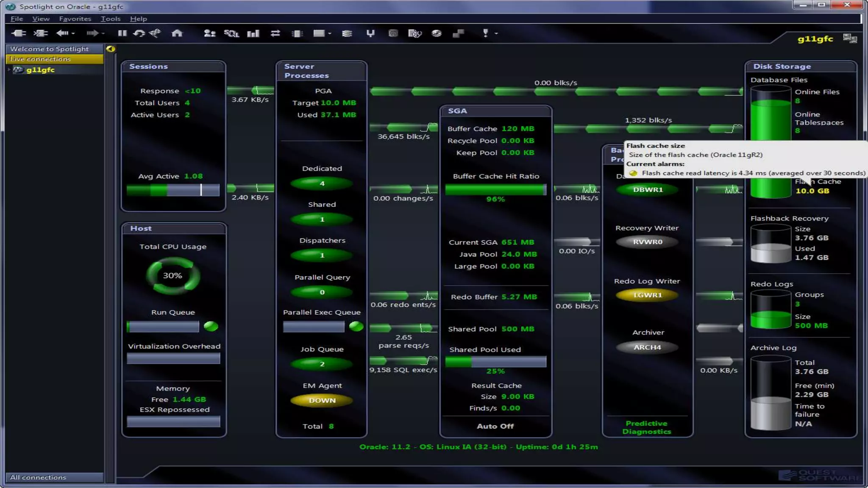Collapse the connections pane arrow
Screen dimensions: 868x488
coord(111,49)
